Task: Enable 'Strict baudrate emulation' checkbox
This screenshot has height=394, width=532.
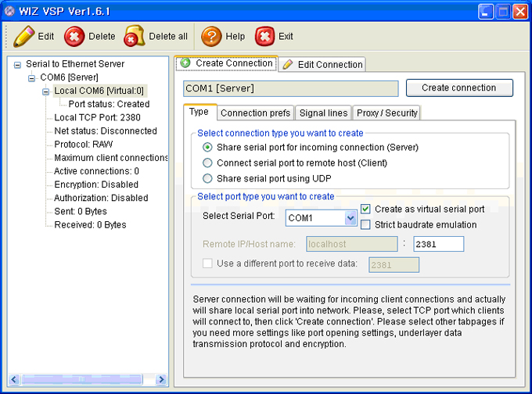Action: coord(365,224)
